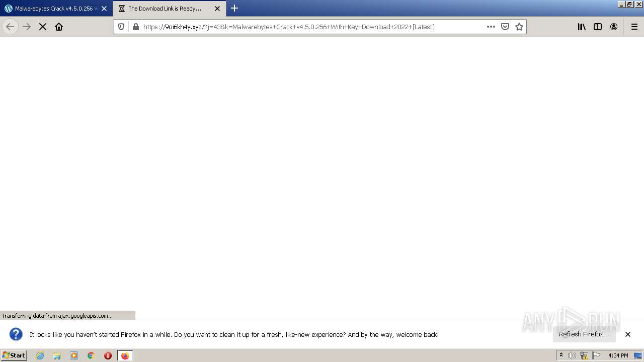Open Firefox Account menu
Viewport: 644px width, 362px height.
(614, 27)
